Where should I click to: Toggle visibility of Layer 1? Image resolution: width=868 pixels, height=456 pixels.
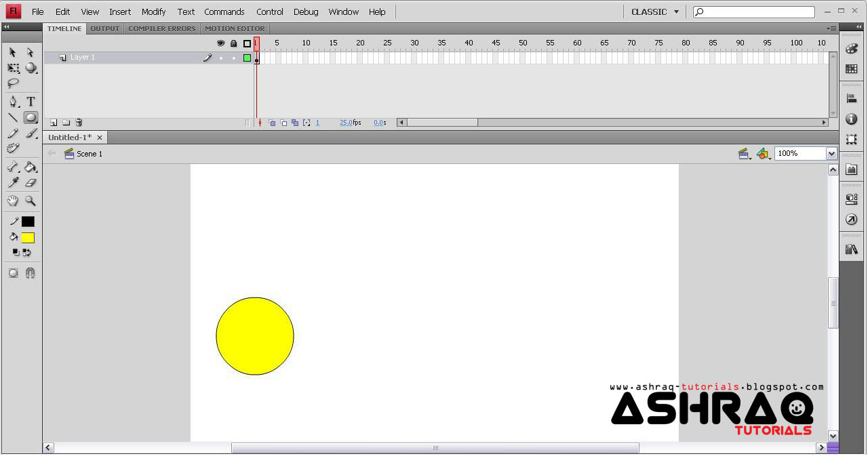221,58
